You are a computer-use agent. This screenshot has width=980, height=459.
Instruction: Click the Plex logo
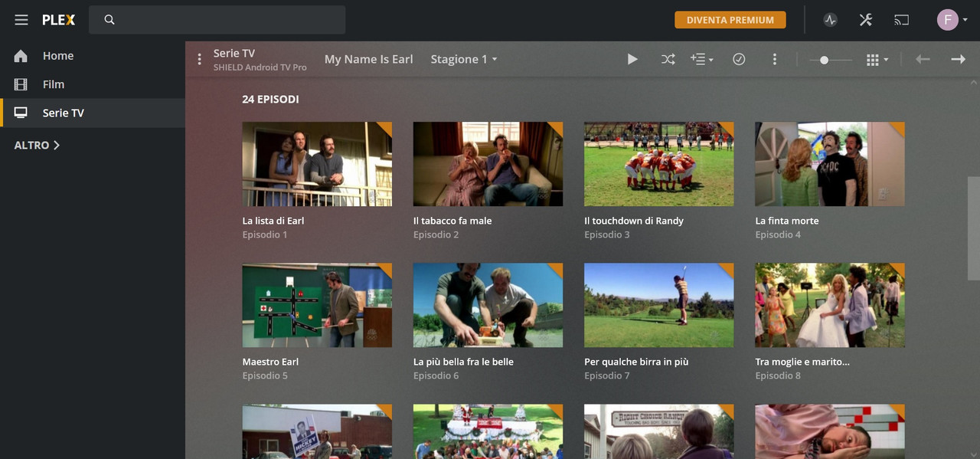click(59, 20)
